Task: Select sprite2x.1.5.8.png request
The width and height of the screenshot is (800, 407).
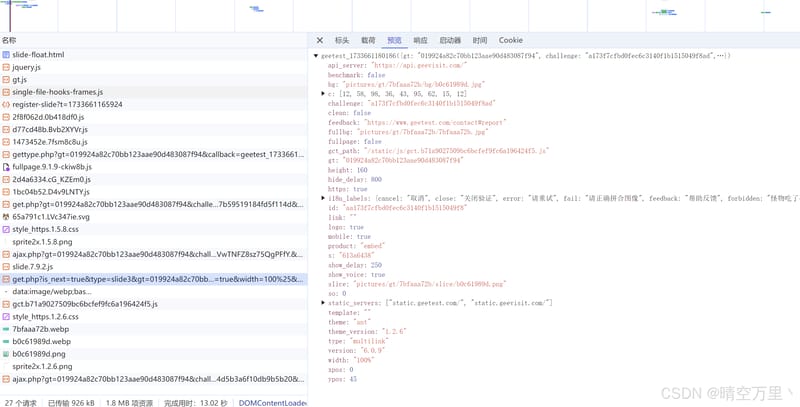Action: 154,242
